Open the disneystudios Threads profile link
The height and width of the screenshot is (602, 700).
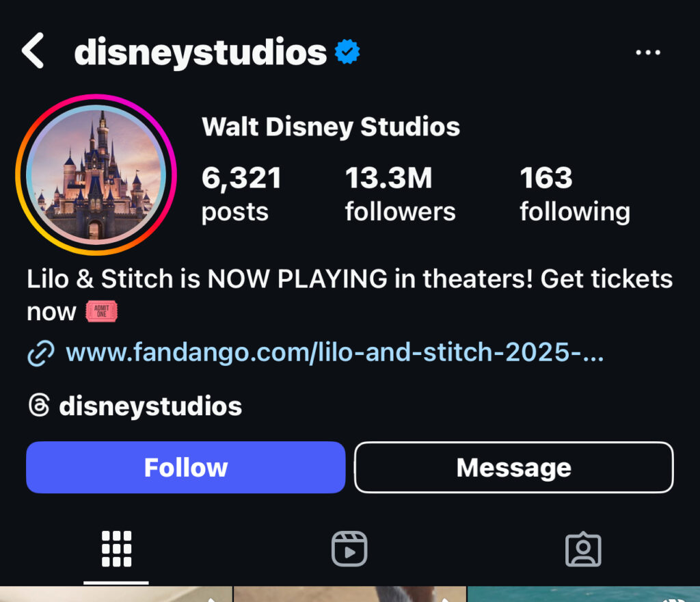[150, 406]
